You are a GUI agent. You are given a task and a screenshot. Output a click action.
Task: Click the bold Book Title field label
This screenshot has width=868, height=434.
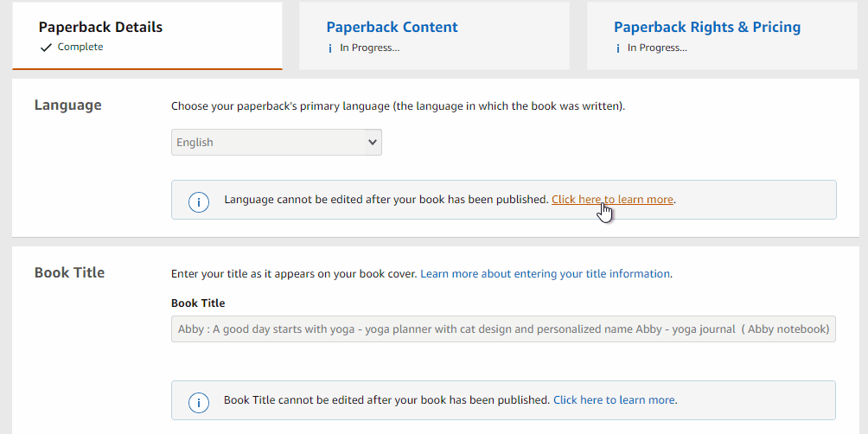point(198,303)
